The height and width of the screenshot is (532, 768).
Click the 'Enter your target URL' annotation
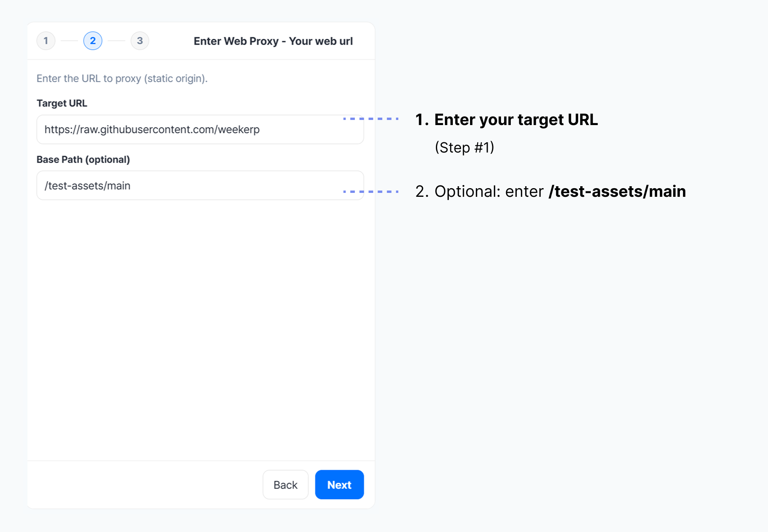point(516,120)
